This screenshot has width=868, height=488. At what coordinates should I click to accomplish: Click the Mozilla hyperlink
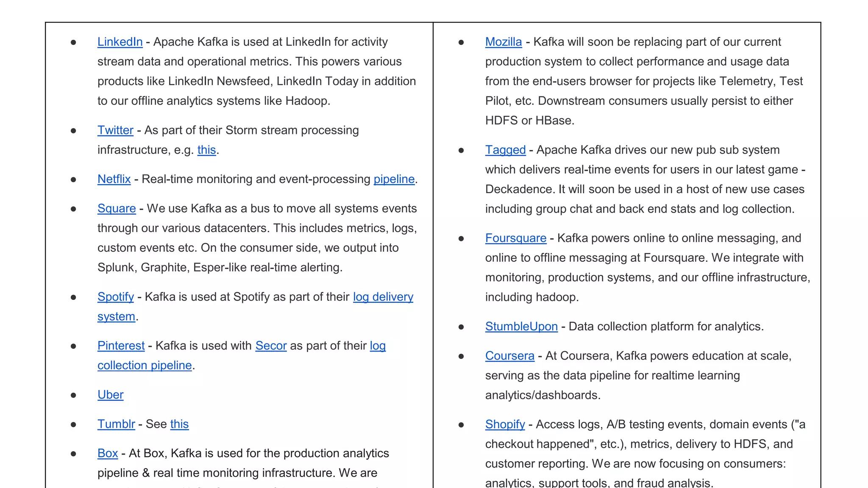pos(503,42)
